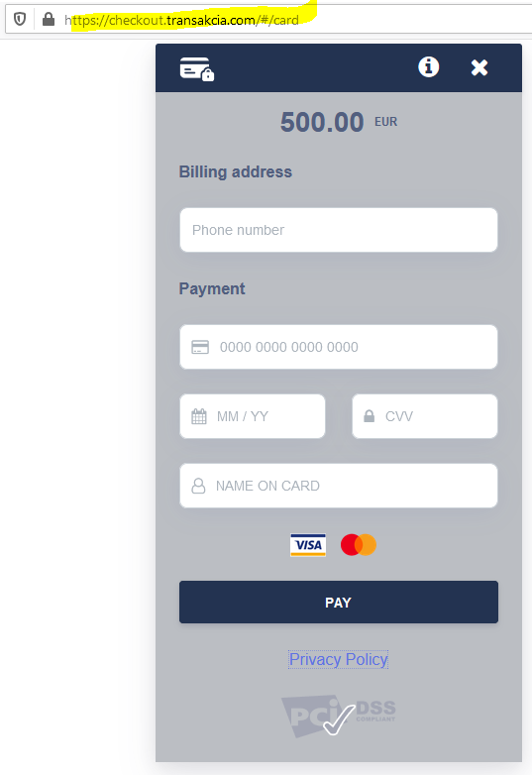Close the payment form with X
Image resolution: width=532 pixels, height=775 pixels.
(479, 67)
